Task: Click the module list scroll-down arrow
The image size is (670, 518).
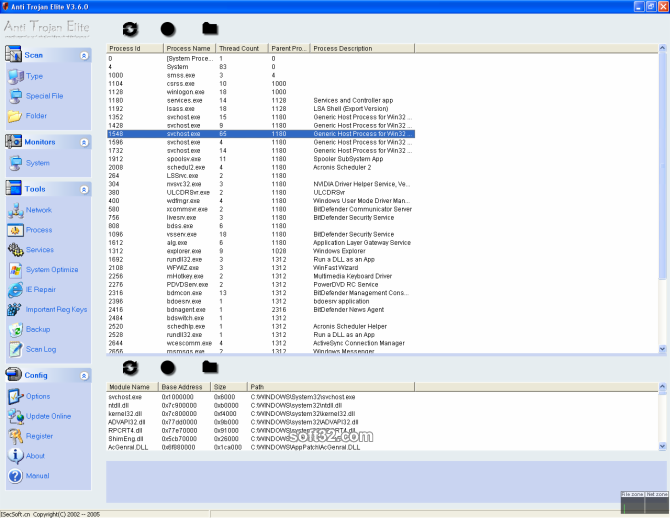Action: point(662,446)
